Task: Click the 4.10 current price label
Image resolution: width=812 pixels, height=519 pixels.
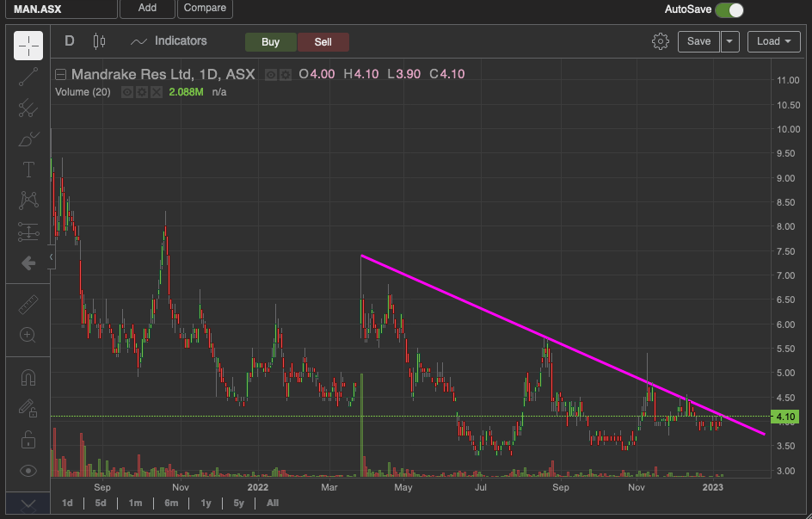Action: point(785,417)
